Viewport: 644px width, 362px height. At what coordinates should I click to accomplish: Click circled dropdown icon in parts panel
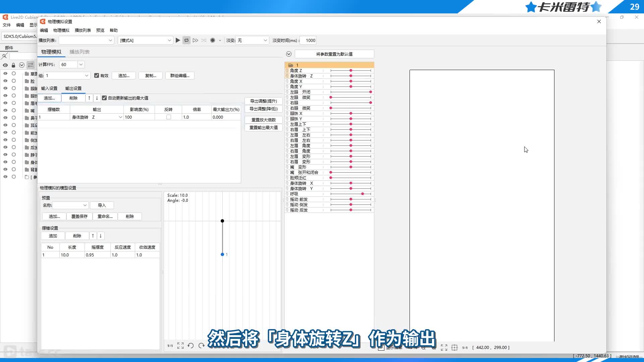point(22,65)
